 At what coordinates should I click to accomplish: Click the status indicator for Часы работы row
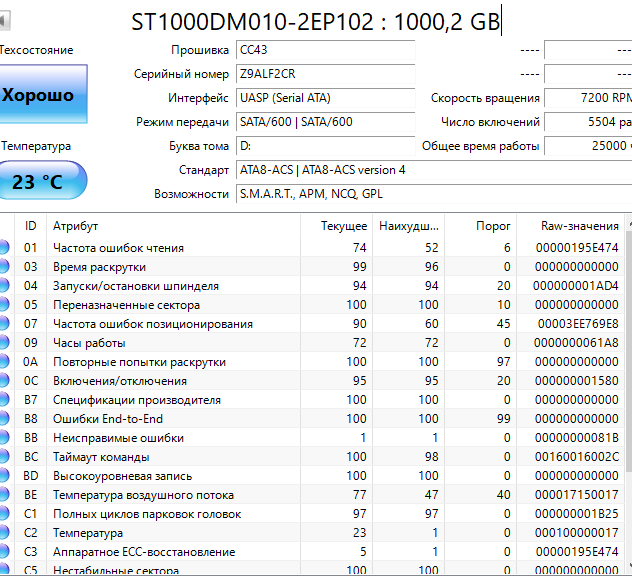pos(4,343)
